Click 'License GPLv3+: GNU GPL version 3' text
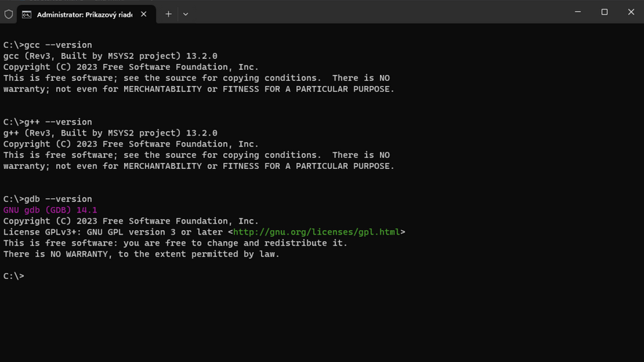The width and height of the screenshot is (644, 362). point(90,232)
